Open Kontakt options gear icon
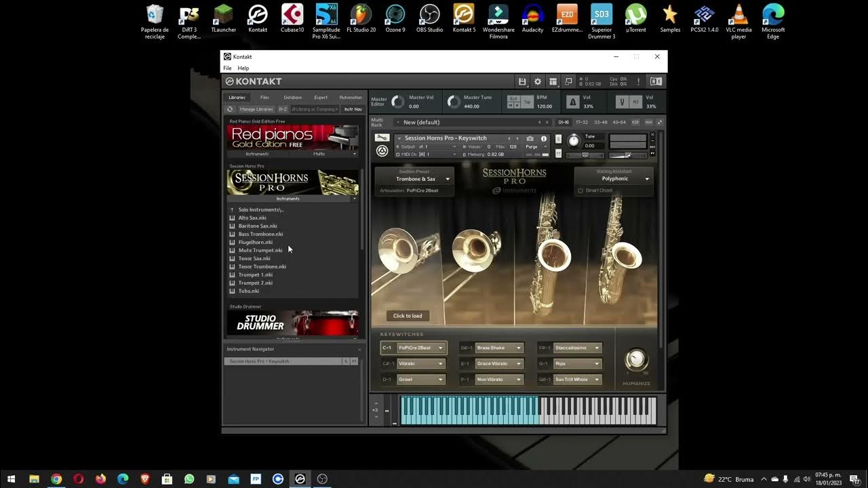Image resolution: width=868 pixels, height=488 pixels. pos(538,81)
